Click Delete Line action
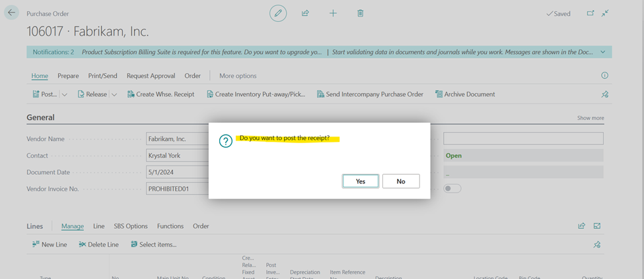 (98, 245)
